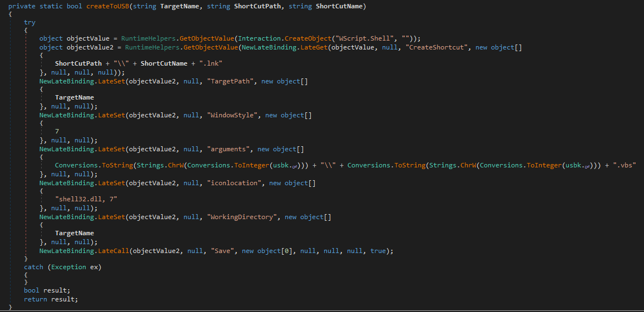644x312 pixels.
Task: Click ShortCutName parameter in the method signature
Action: pos(339,7)
